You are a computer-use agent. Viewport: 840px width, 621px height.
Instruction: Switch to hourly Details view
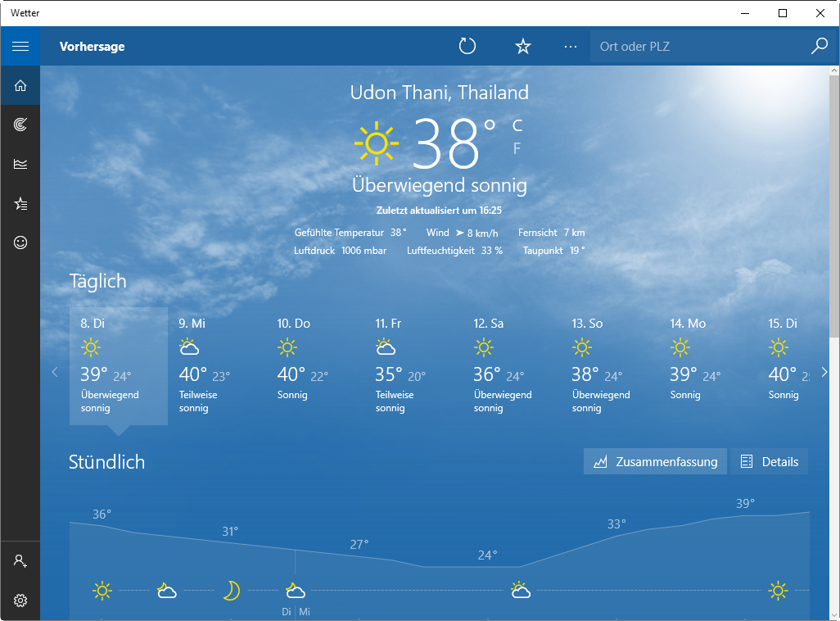tap(769, 462)
